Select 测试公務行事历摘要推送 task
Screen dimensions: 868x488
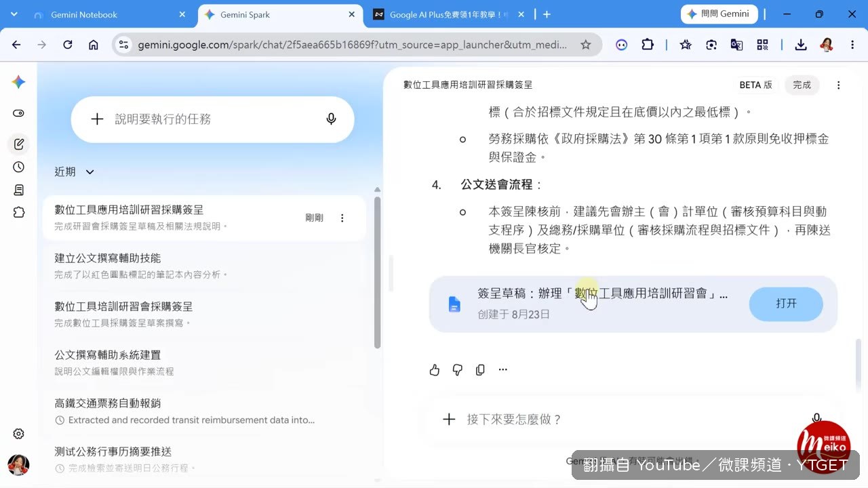click(x=204, y=459)
